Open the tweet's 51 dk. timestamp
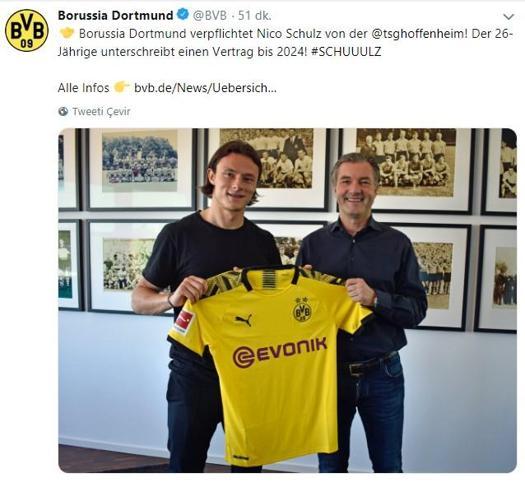Viewport: 525px width, 487px height. pyautogui.click(x=254, y=15)
